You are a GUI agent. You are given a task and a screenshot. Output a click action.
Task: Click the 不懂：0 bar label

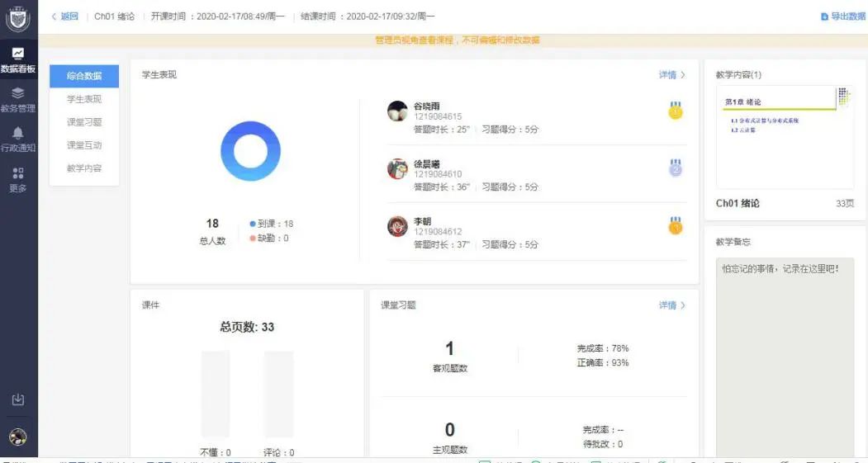pyautogui.click(x=216, y=452)
